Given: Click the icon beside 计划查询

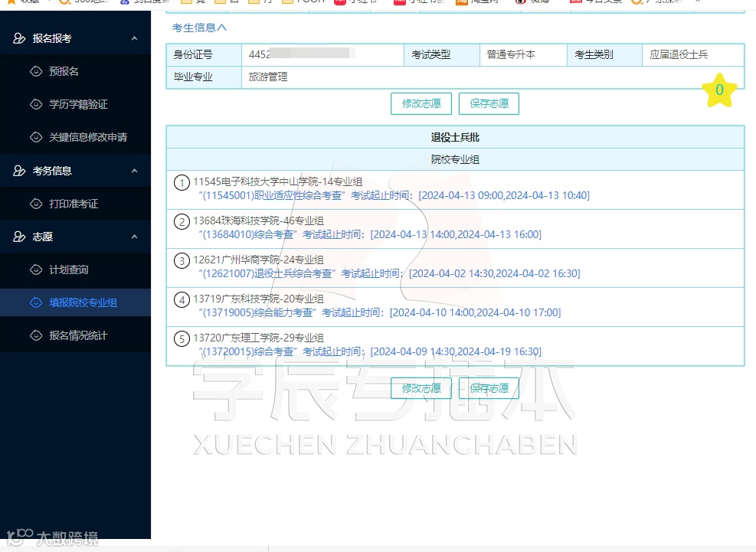Looking at the screenshot, I should pos(36,269).
